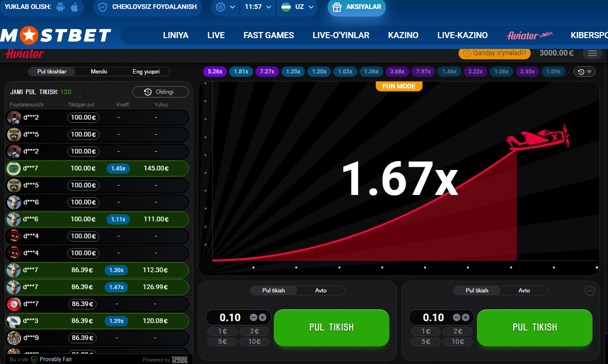
Task: Open Live-O'yinlar section
Action: 341,35
